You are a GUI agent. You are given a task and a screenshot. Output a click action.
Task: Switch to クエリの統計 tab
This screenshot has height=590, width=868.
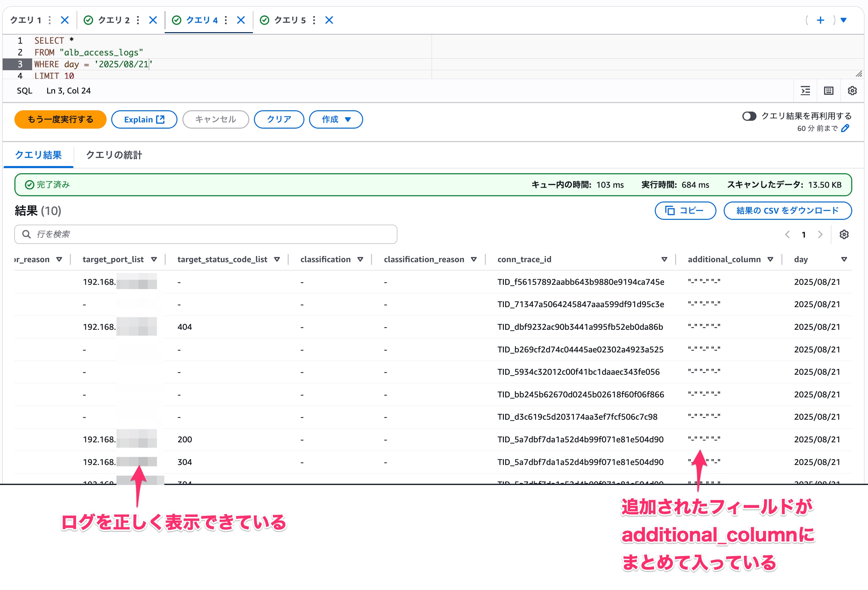pyautogui.click(x=114, y=155)
